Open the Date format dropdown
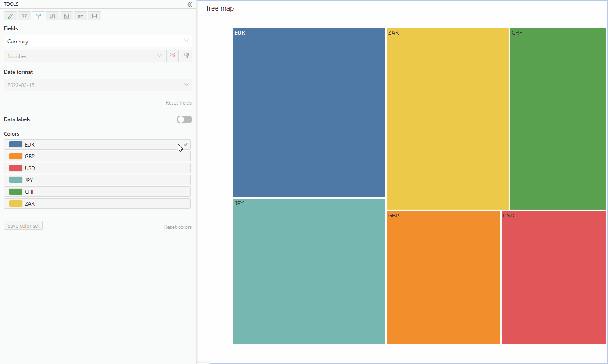608x364 pixels. pos(98,85)
